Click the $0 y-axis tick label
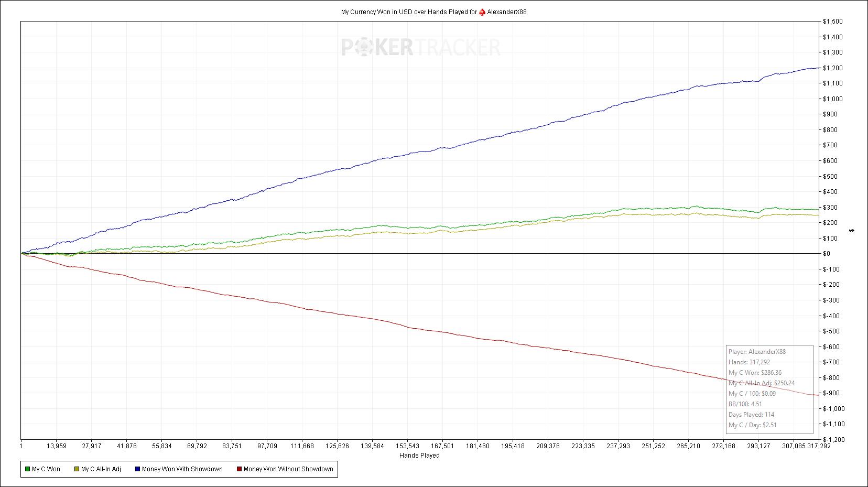Image resolution: width=868 pixels, height=487 pixels. (x=827, y=254)
